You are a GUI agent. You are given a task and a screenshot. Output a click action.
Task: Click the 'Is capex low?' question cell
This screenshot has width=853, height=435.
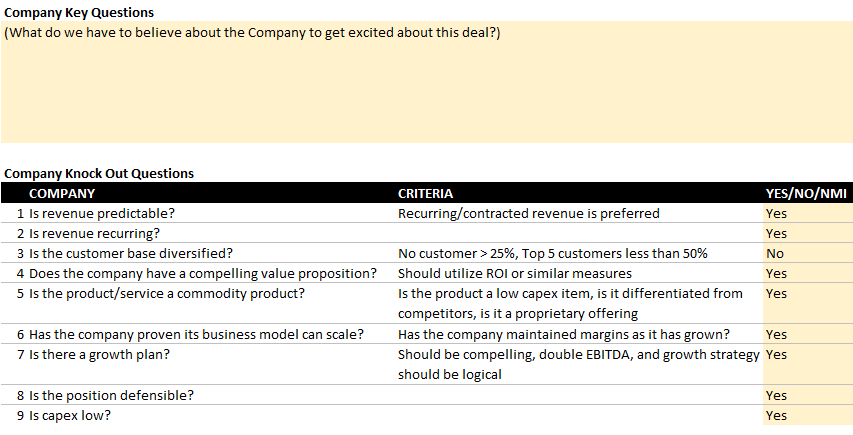(70, 415)
